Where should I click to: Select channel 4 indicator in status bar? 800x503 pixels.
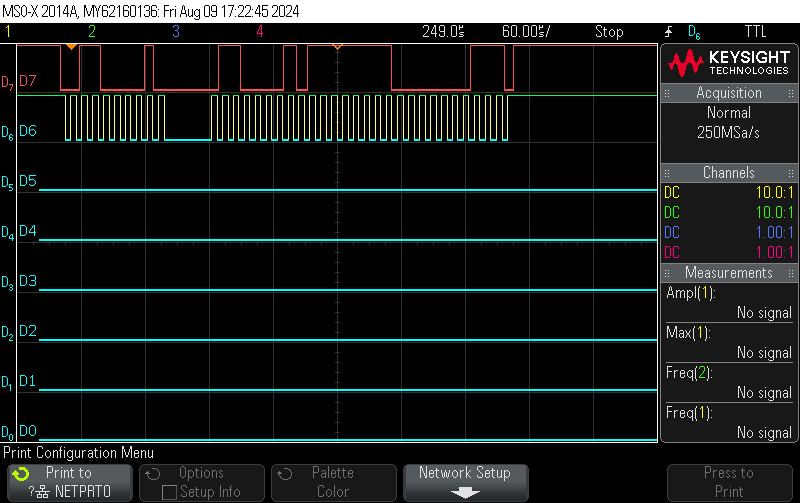point(260,32)
